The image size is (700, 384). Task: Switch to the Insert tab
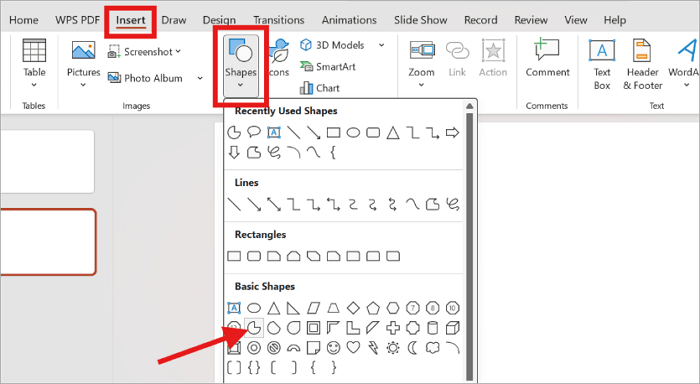click(x=130, y=20)
